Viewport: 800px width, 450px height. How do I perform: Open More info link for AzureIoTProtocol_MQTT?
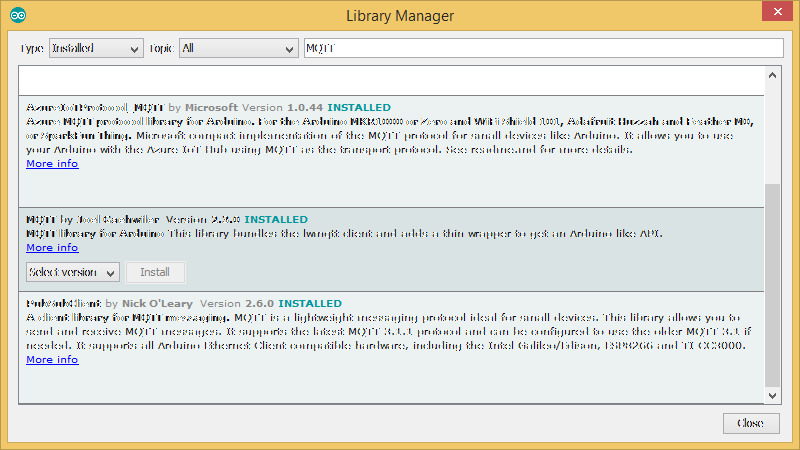[x=52, y=164]
